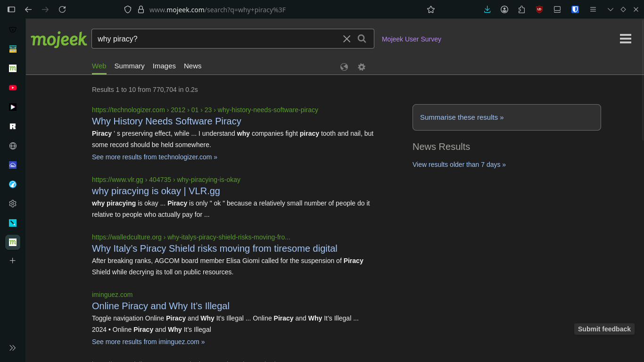
Task: Click walledculture.org URL breadcrumb
Action: coord(191,237)
